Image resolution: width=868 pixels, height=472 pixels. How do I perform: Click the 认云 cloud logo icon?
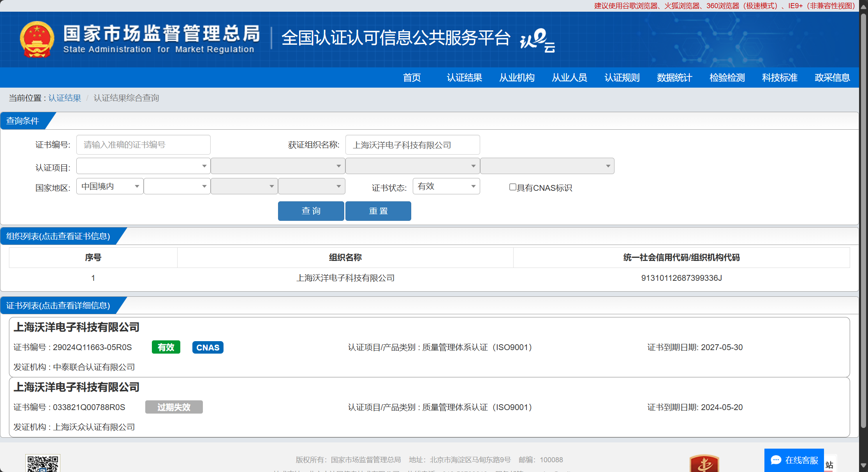[x=537, y=41]
